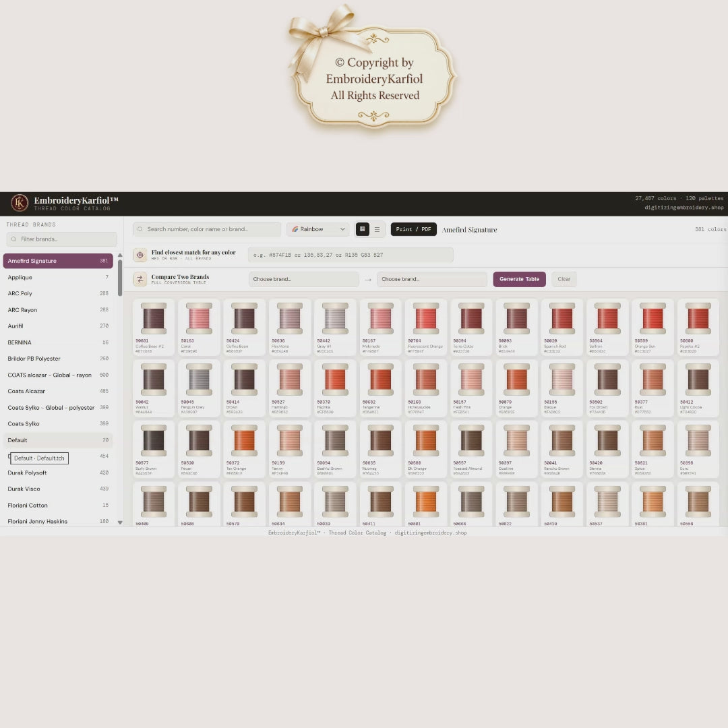Switch to list view icon
This screenshot has width=728, height=728.
tap(377, 229)
